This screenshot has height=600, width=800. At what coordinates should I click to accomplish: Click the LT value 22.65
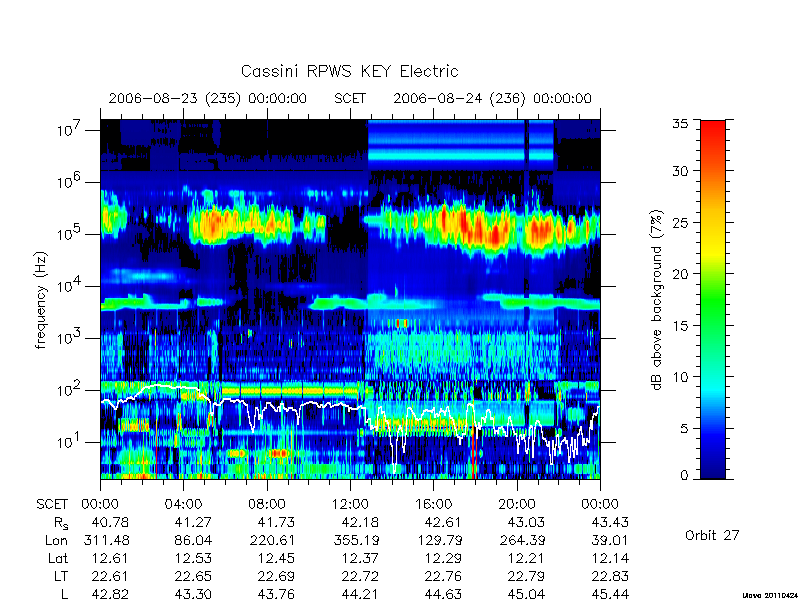coord(193,577)
